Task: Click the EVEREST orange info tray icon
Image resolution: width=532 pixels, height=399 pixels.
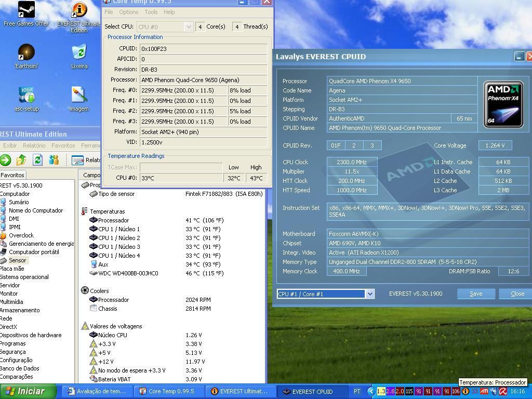Action: tap(465, 391)
